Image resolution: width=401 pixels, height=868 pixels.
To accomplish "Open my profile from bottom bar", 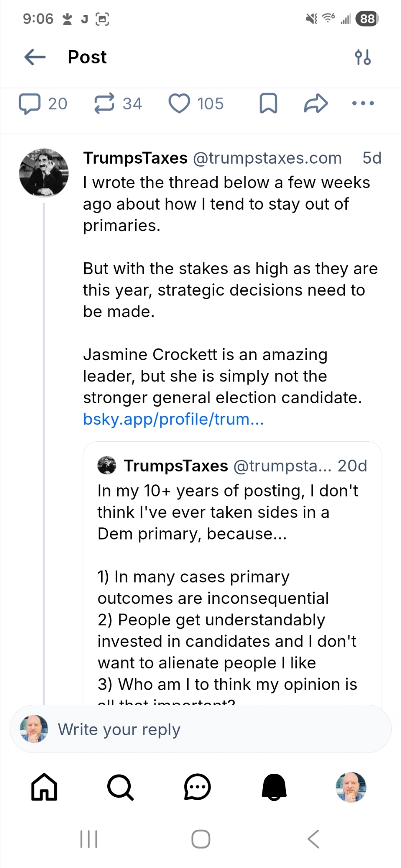I will (351, 787).
